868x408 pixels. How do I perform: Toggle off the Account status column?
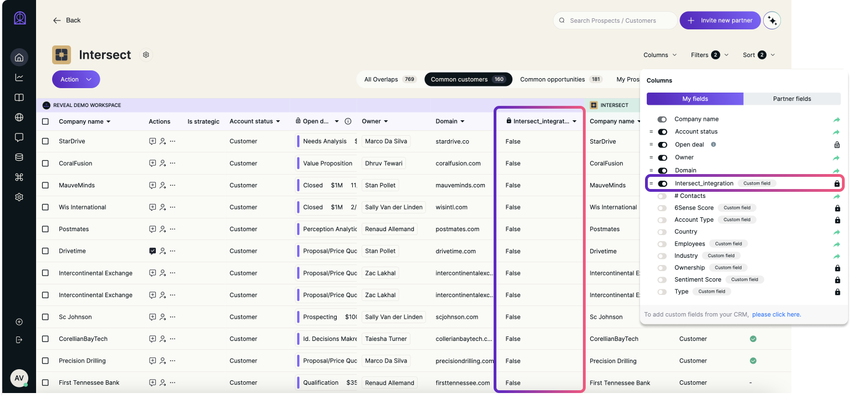pos(662,132)
